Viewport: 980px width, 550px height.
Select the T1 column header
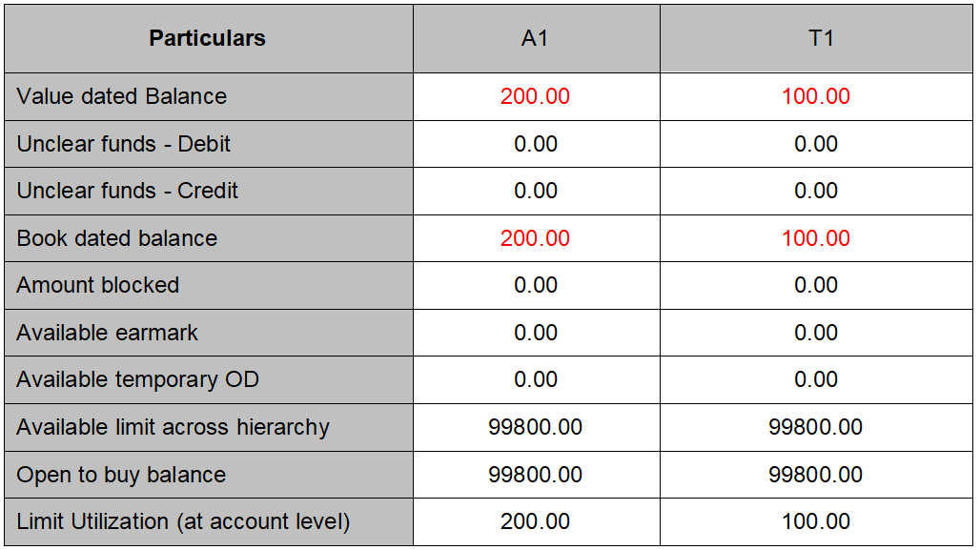816,39
